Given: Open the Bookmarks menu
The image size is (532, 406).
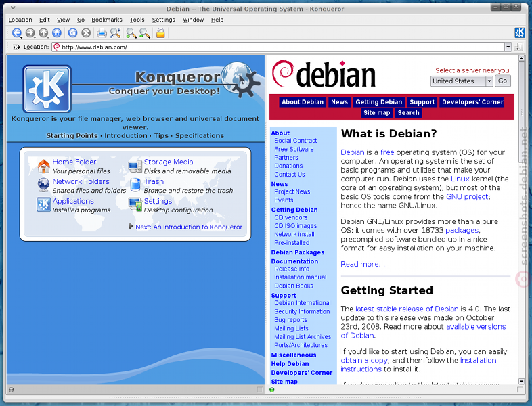Looking at the screenshot, I should click(x=107, y=20).
